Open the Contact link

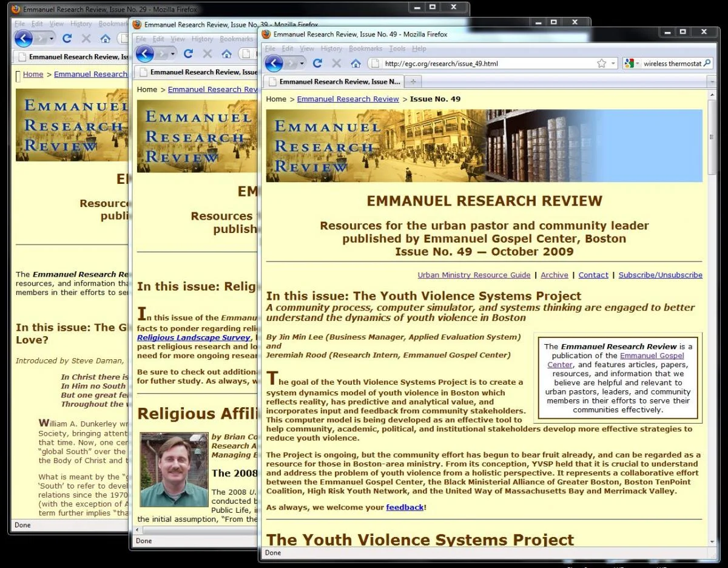593,275
